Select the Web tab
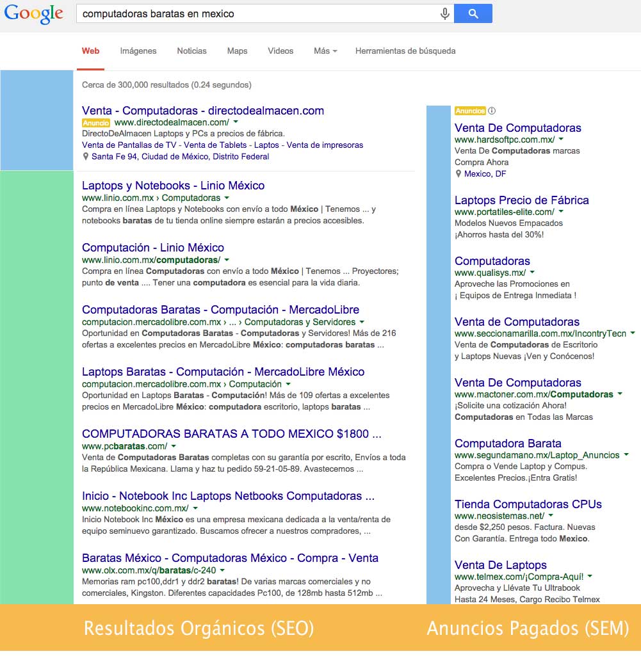 pyautogui.click(x=90, y=51)
